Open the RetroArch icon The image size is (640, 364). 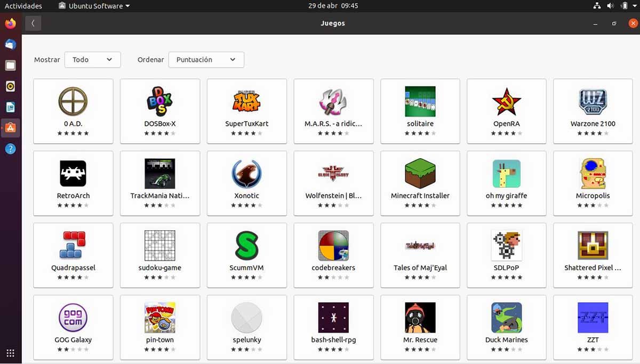click(x=73, y=173)
